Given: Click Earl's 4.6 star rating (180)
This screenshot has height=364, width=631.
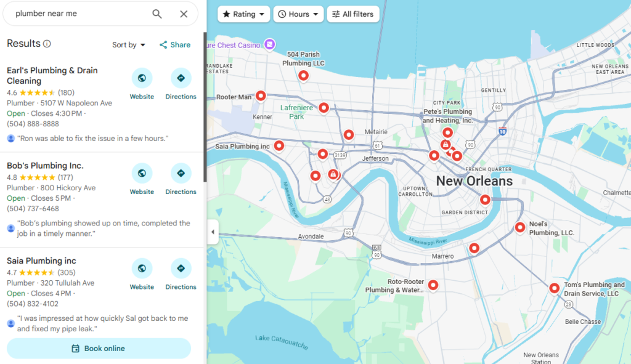Looking at the screenshot, I should point(41,92).
